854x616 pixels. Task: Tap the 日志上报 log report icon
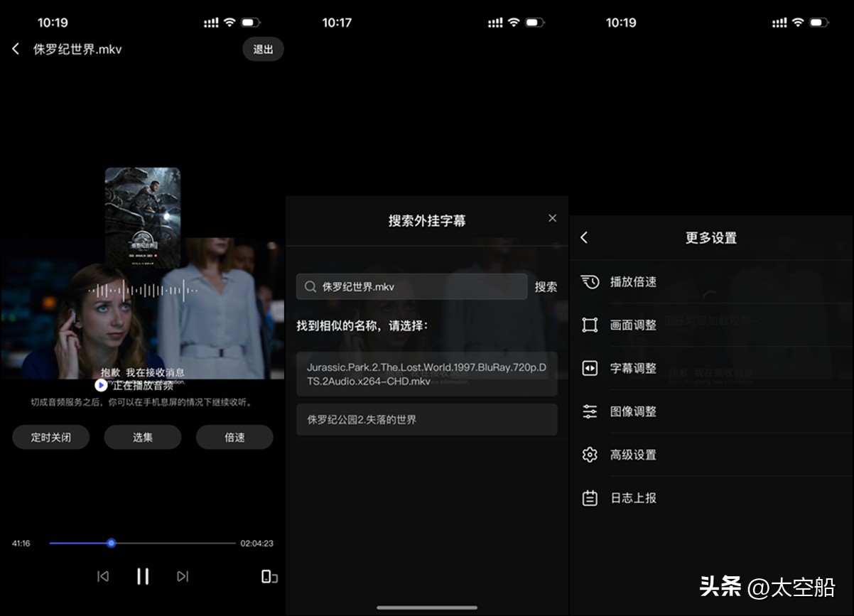[x=590, y=498]
